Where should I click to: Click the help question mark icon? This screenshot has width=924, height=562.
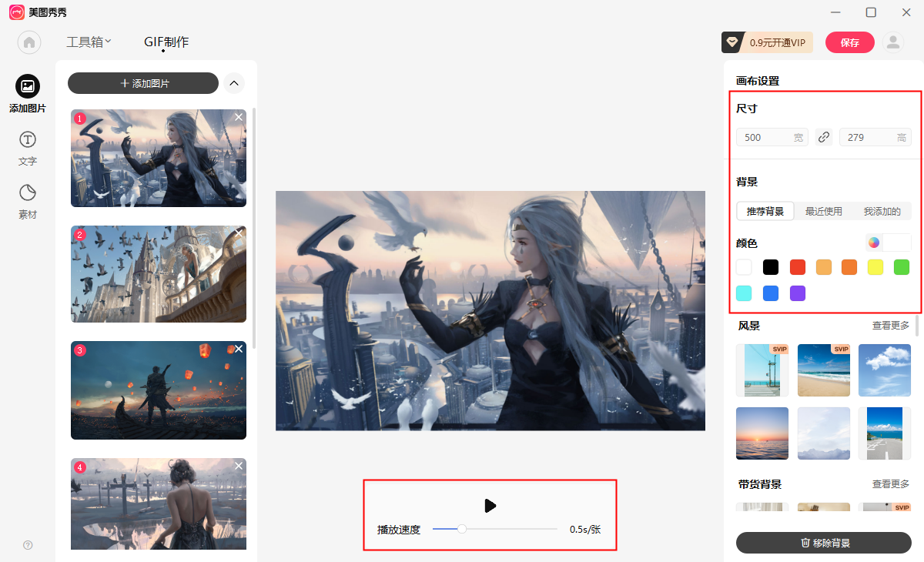(x=28, y=545)
